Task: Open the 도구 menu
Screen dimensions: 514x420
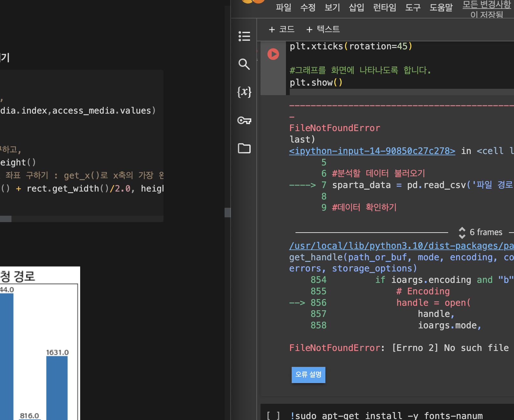Action: 413,7
